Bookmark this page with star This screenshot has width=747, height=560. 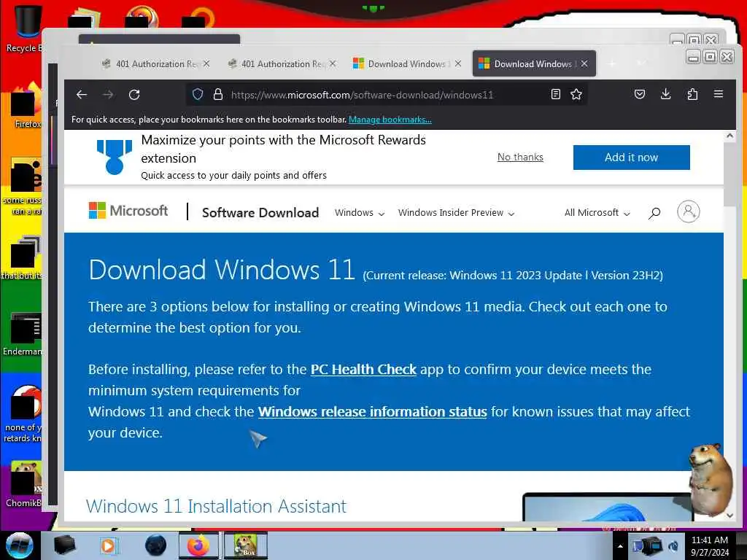(x=576, y=94)
